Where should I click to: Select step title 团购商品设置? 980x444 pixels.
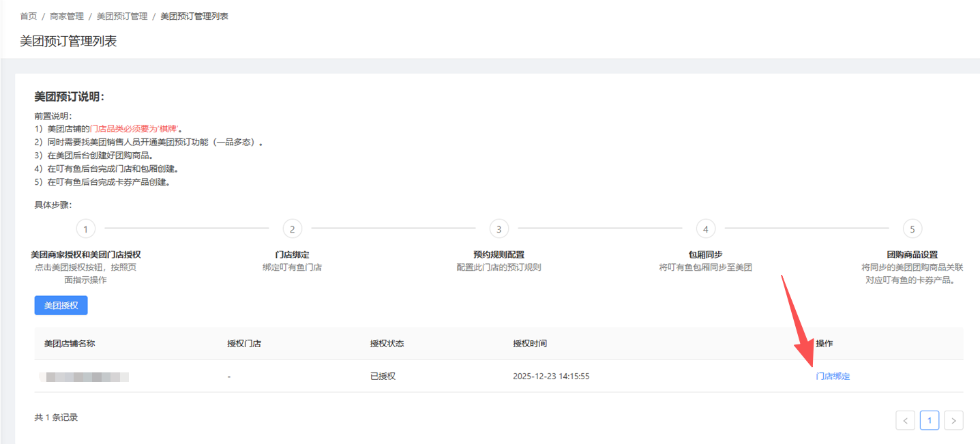click(x=912, y=254)
